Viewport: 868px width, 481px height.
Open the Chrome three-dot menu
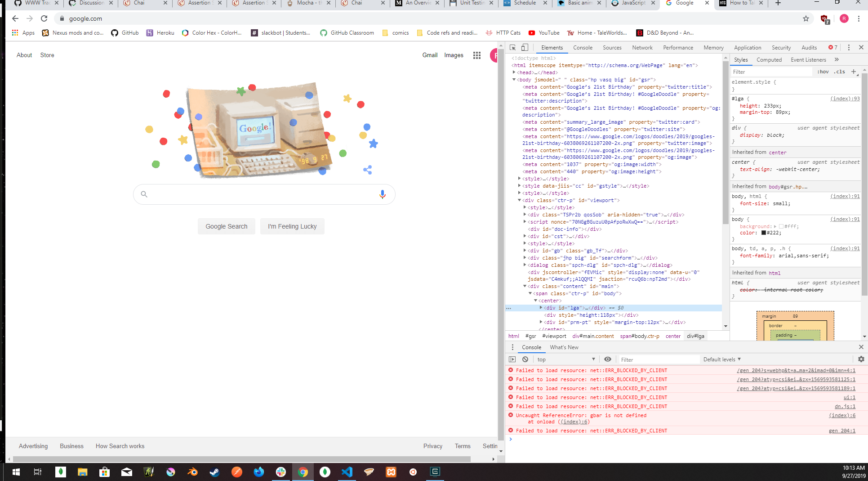pos(859,18)
